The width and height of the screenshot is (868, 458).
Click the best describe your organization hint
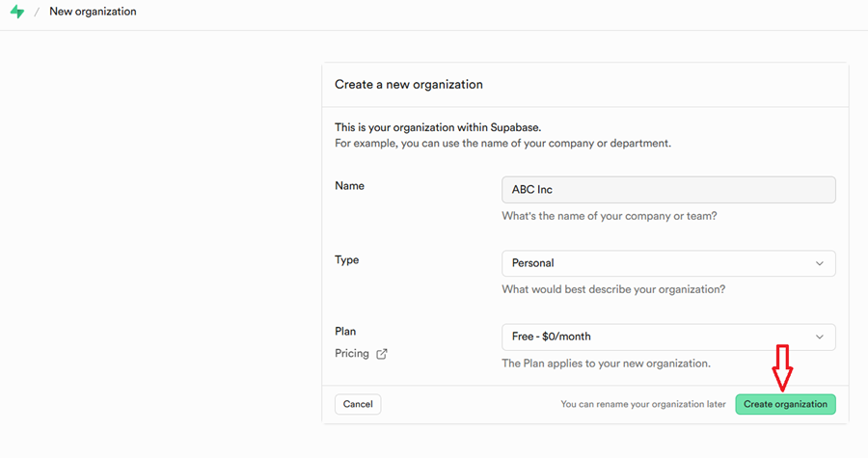613,289
